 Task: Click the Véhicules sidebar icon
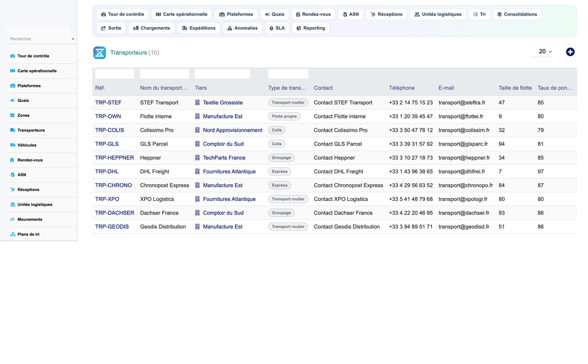coord(13,145)
